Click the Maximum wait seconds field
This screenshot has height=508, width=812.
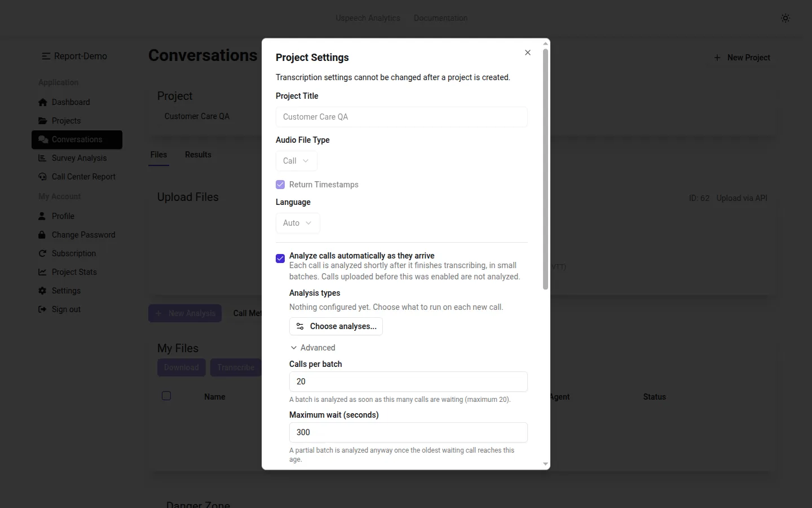tap(408, 432)
